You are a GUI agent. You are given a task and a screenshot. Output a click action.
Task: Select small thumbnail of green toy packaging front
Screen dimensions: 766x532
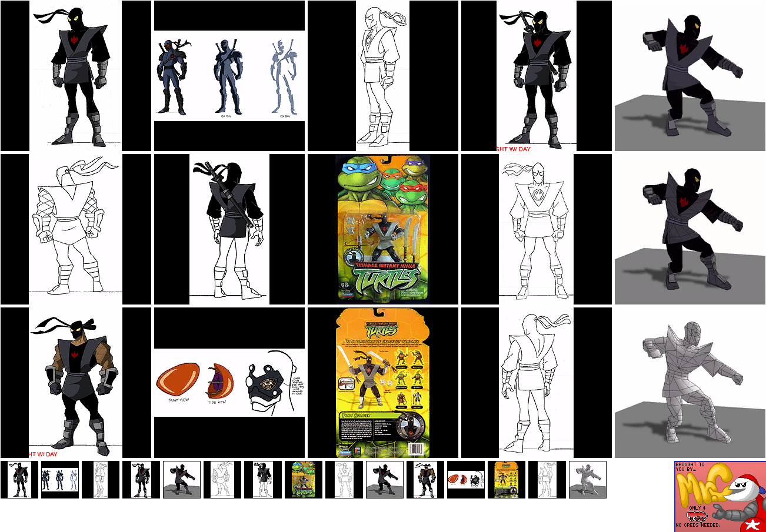(304, 480)
